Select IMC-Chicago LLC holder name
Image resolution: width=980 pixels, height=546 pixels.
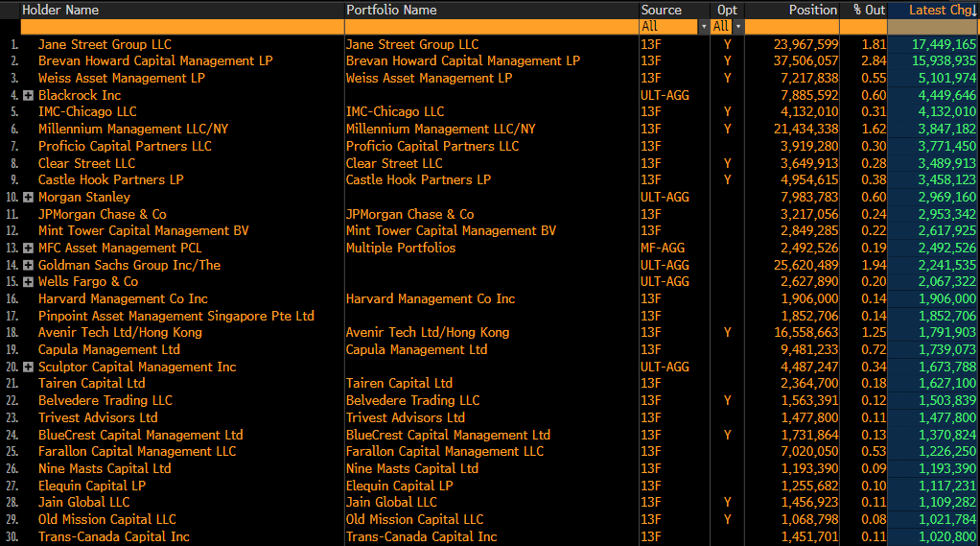(x=87, y=112)
